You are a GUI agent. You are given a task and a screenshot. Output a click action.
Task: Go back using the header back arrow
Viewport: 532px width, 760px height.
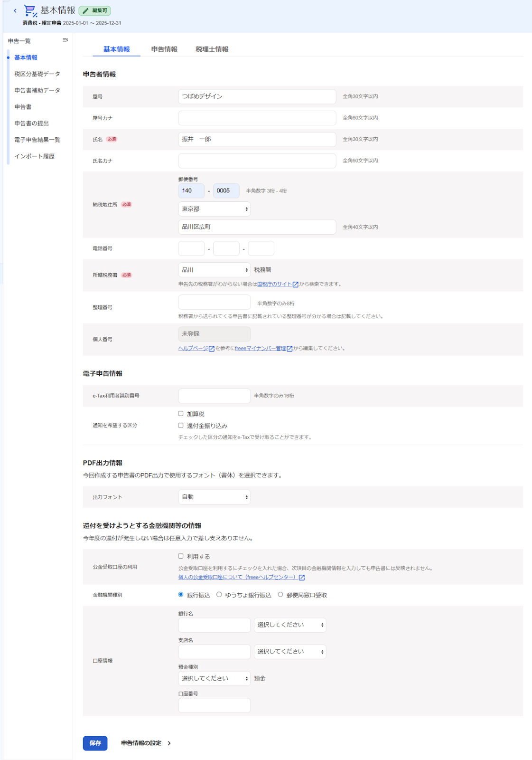point(15,10)
